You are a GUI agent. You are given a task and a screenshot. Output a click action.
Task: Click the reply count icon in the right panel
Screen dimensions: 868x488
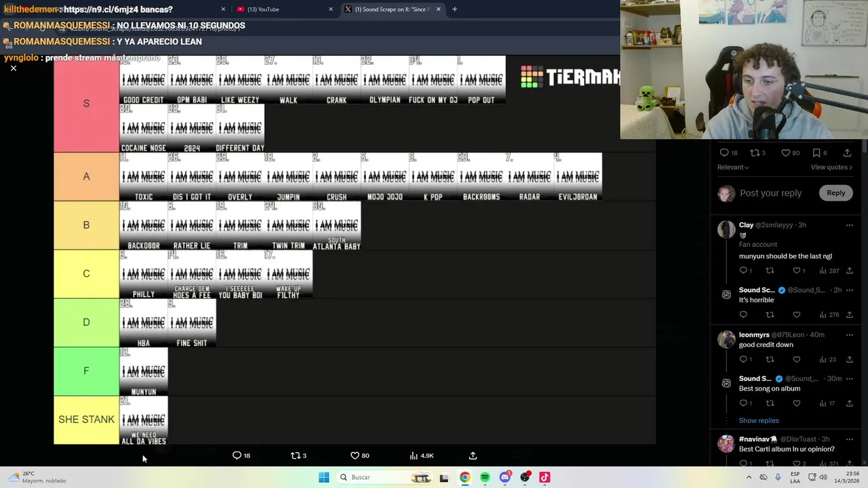click(x=724, y=152)
